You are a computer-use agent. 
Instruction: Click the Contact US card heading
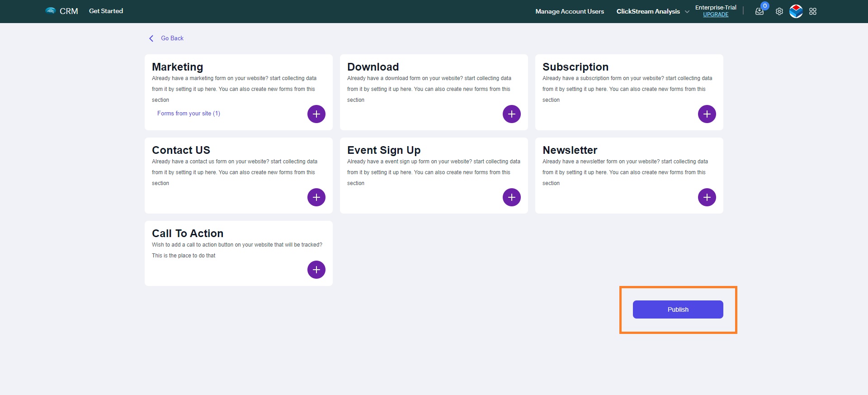(181, 150)
